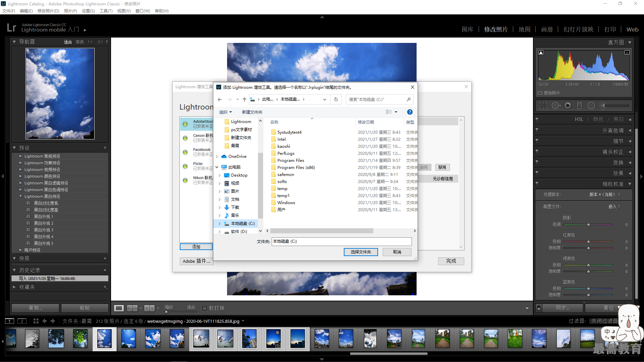Show second window display 2
The image size is (644, 362).
[22, 321]
